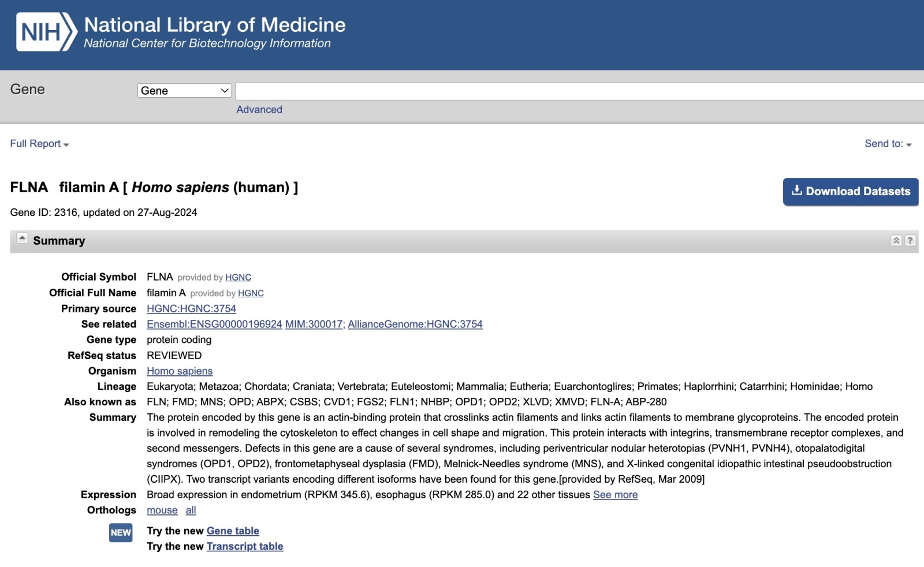Click the protein coding gene type value
The image size is (924, 567).
coord(179,340)
